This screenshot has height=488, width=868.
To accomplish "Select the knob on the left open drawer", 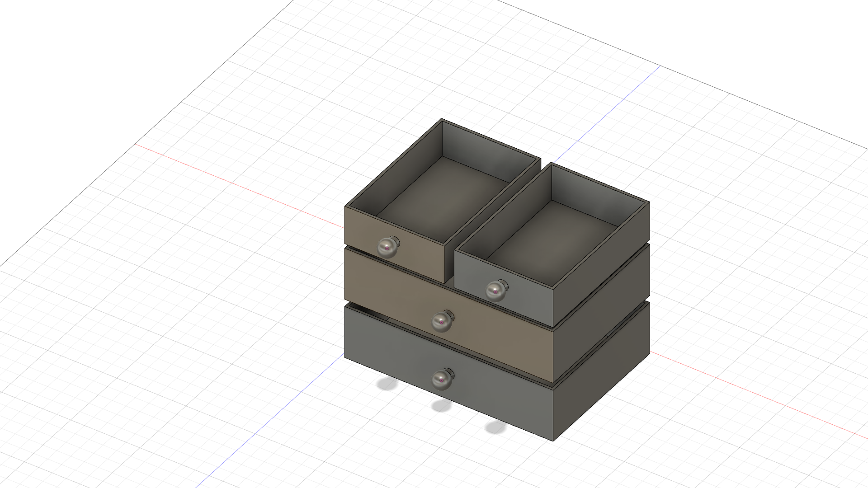I will 388,247.
